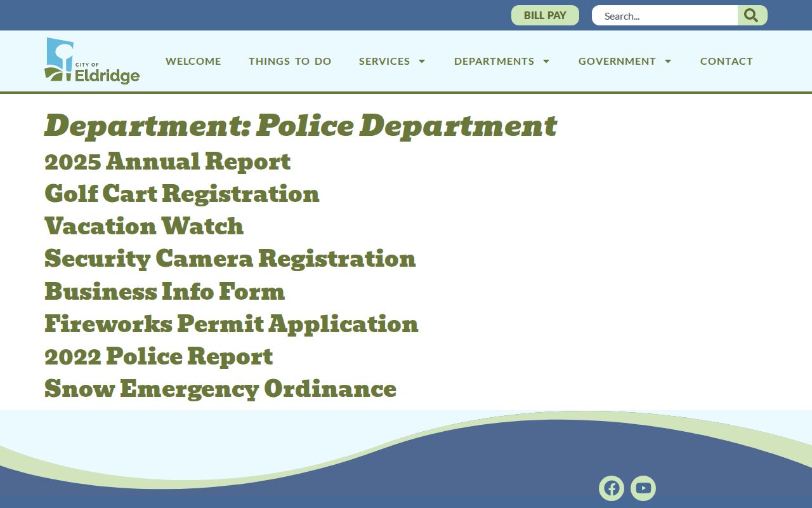Viewport: 812px width, 508px height.
Task: Click the Bill Pay button
Action: pyautogui.click(x=545, y=15)
